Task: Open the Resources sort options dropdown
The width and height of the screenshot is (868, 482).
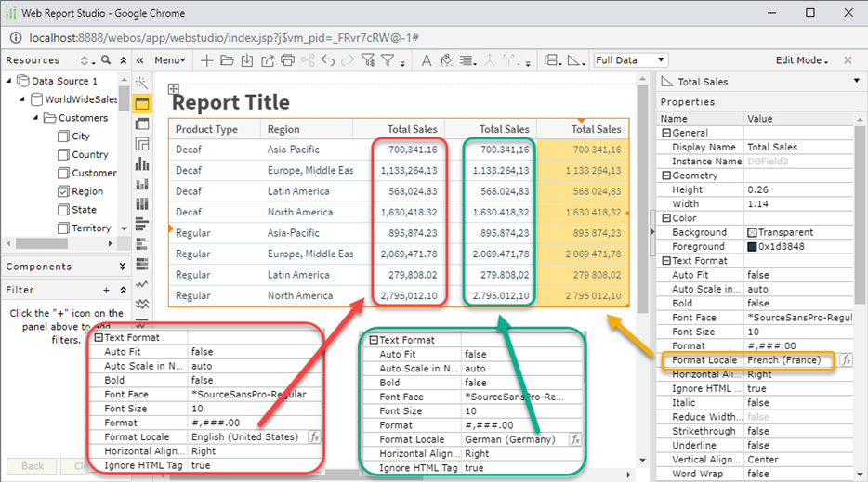Action: [x=87, y=60]
